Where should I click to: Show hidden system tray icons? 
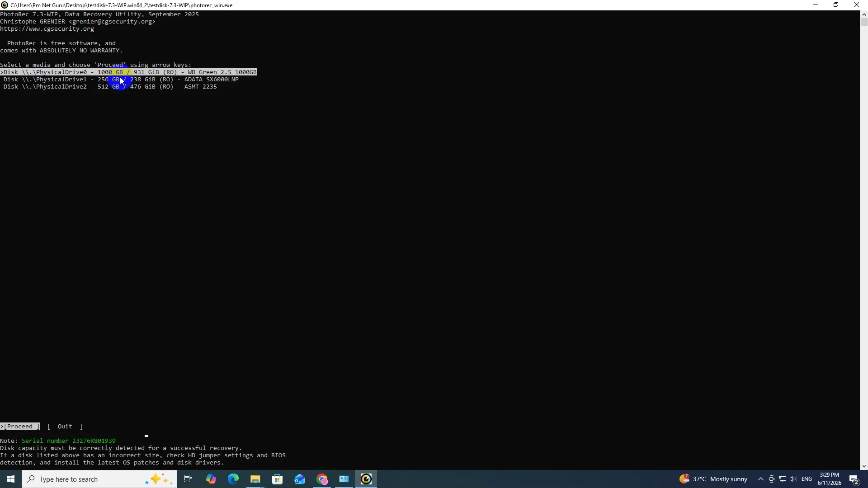point(760,479)
